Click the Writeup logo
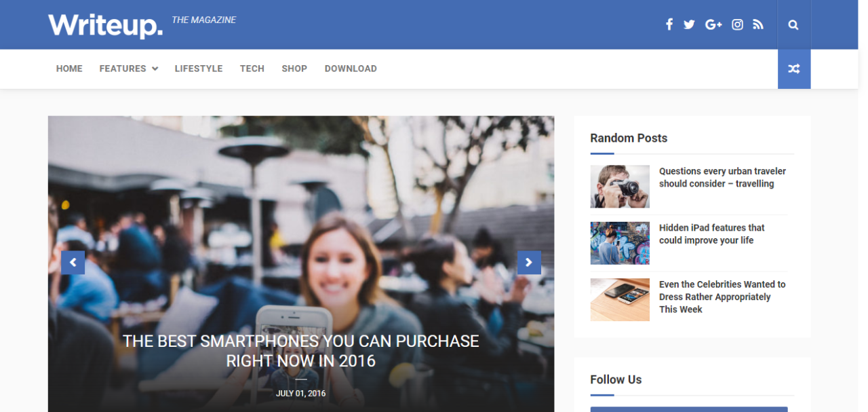This screenshot has height=412, width=868. point(106,26)
